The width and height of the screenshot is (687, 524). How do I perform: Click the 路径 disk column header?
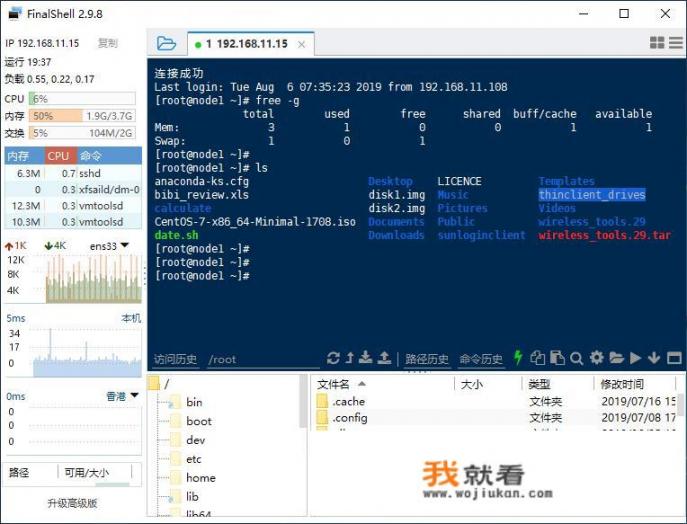tap(30, 472)
